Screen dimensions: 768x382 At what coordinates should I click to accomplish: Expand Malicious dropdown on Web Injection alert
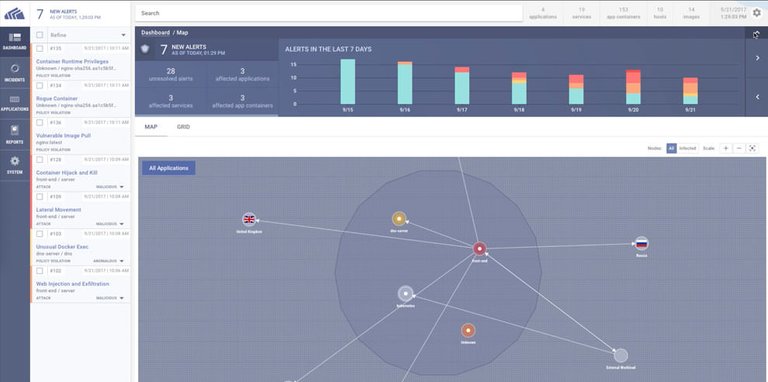(109, 298)
